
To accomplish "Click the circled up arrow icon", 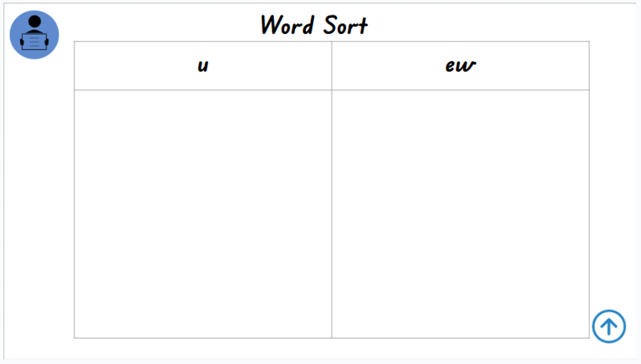I will click(x=608, y=326).
